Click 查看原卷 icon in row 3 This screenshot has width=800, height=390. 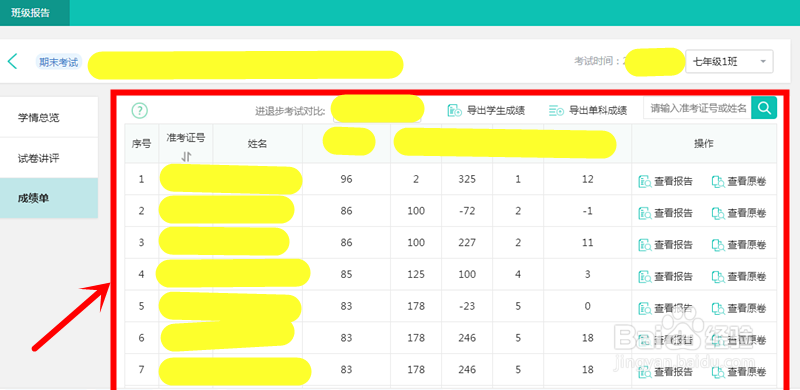pos(718,245)
